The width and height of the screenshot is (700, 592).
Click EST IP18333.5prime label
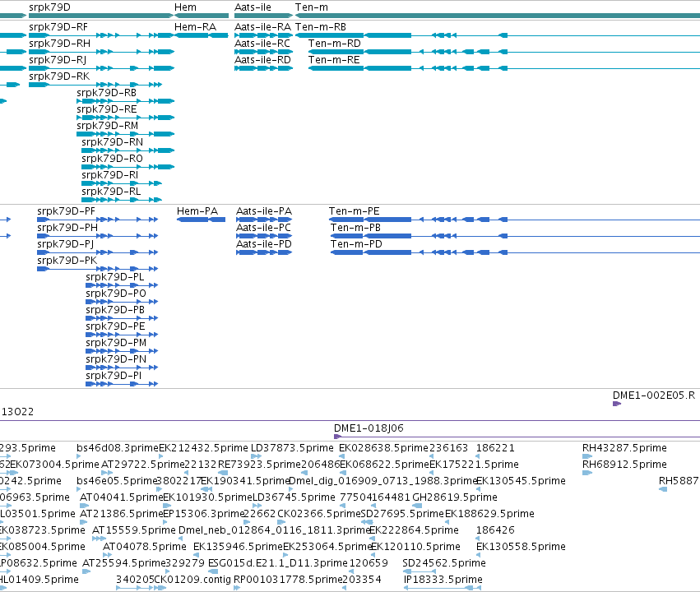(443, 580)
